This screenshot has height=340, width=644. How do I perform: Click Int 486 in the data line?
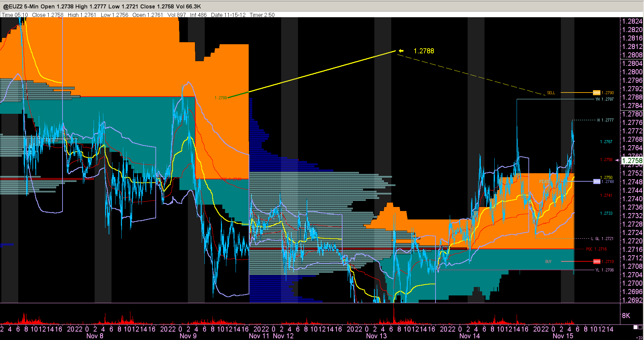pyautogui.click(x=198, y=15)
